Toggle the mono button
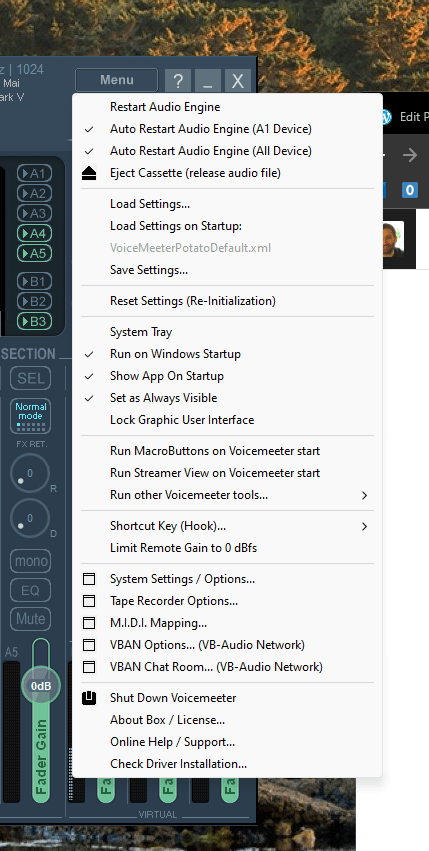The height and width of the screenshot is (851, 429). point(31,561)
